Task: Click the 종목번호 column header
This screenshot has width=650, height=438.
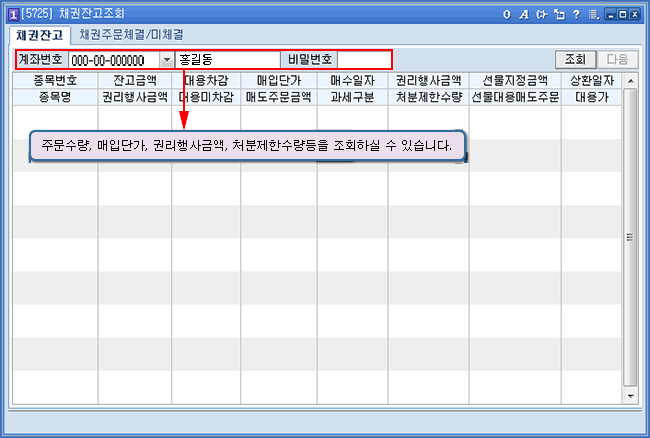Action: (55, 80)
